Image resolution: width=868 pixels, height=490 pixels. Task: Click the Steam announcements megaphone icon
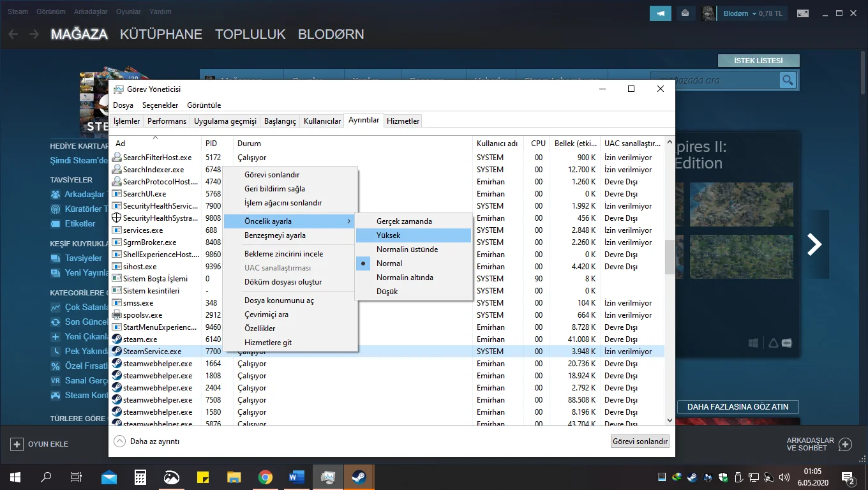tap(661, 13)
